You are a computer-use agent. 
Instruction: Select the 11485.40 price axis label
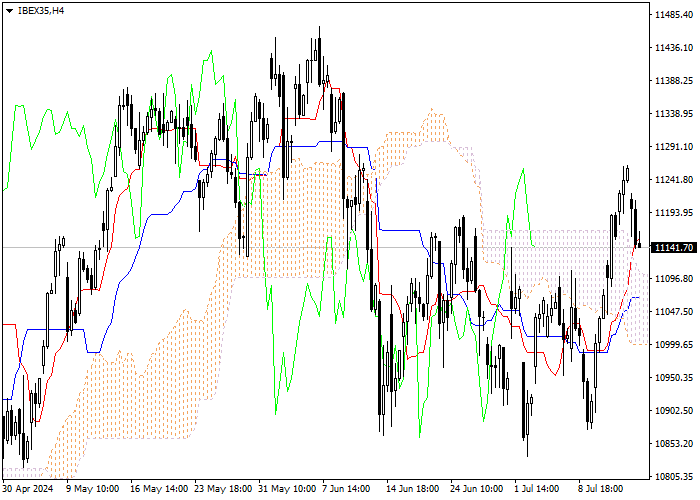point(674,15)
